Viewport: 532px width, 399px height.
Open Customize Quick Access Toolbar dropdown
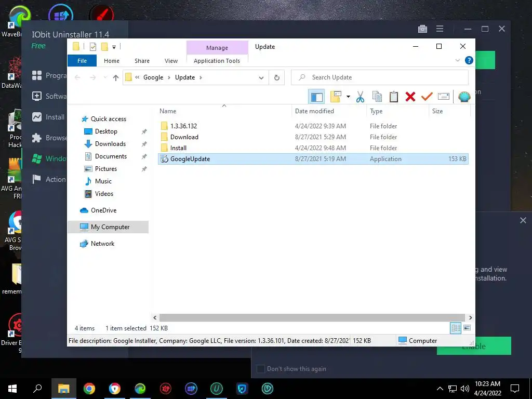coord(114,47)
